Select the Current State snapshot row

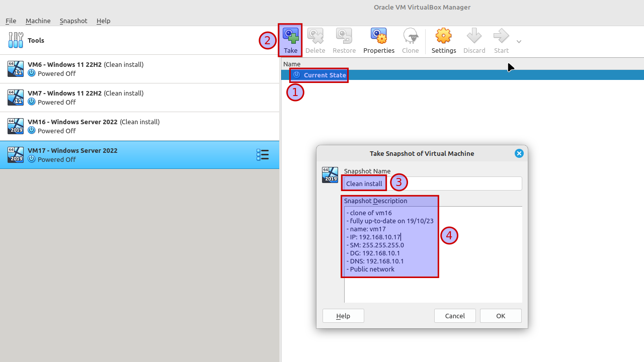[462, 75]
